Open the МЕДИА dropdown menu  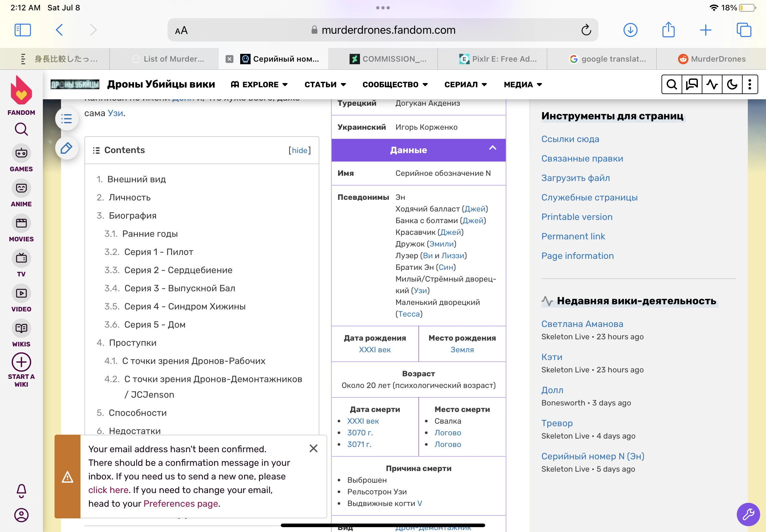point(523,85)
